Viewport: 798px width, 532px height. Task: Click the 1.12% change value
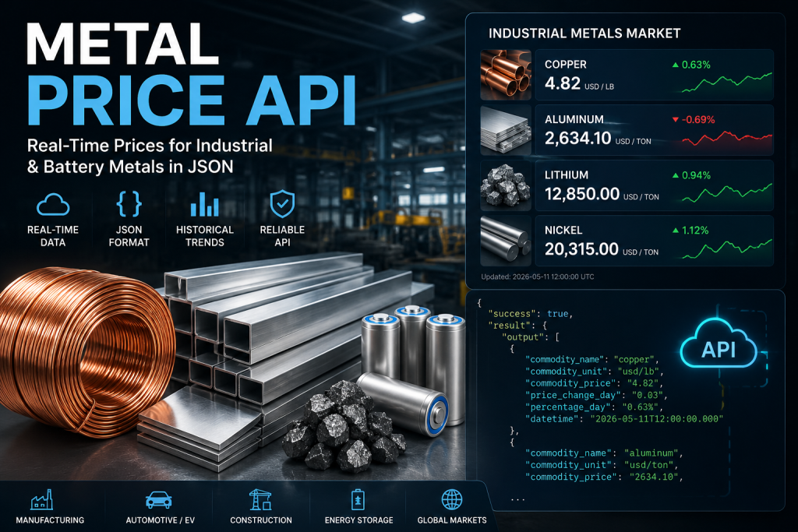tap(694, 231)
